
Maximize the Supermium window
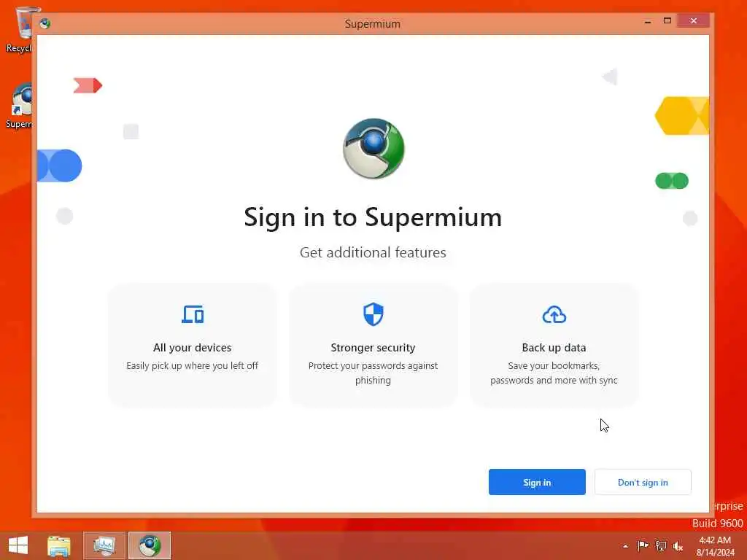click(667, 21)
